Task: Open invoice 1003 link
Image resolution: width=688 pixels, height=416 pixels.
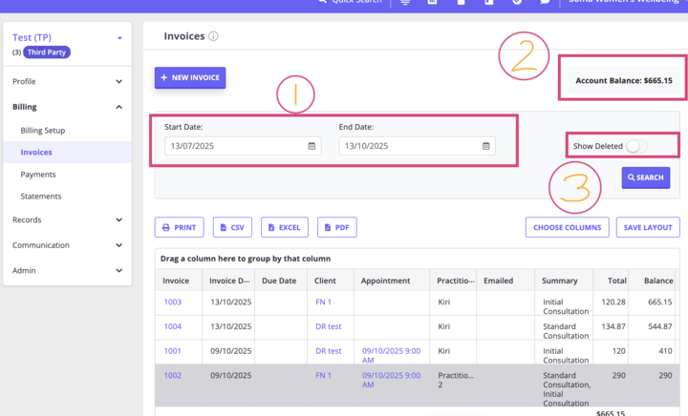Action: tap(173, 302)
